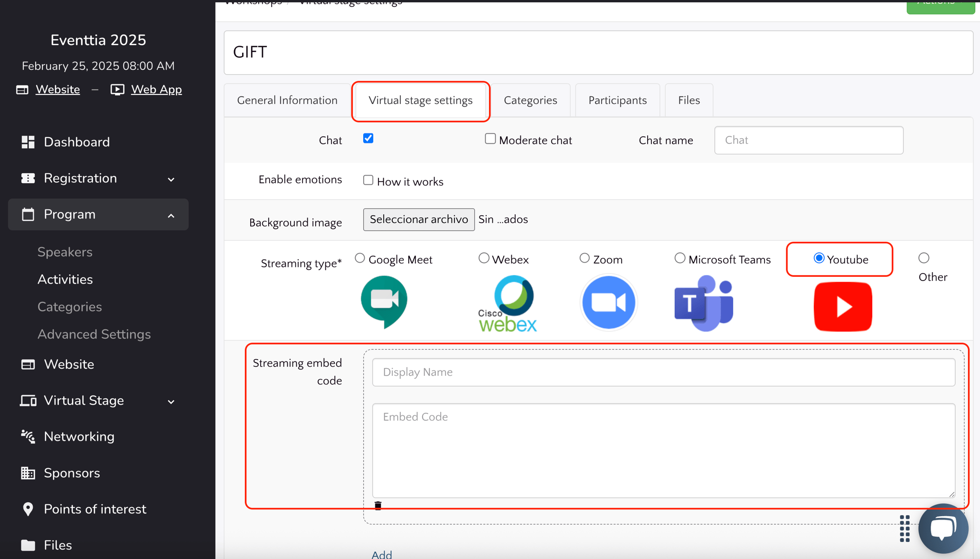Click the Files folder icon in sidebar

28,545
